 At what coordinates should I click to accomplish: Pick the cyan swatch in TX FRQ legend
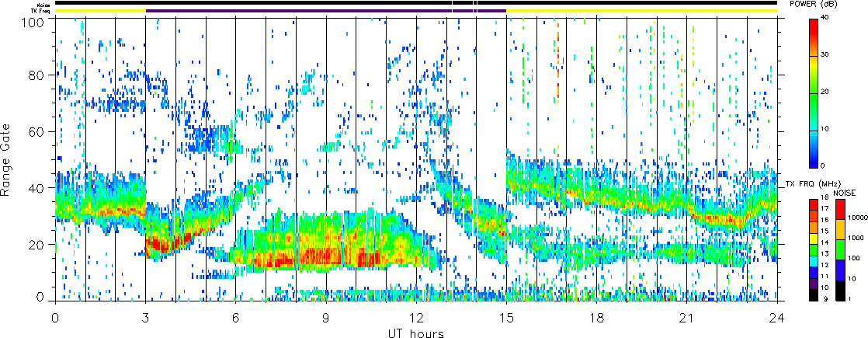(x=814, y=262)
